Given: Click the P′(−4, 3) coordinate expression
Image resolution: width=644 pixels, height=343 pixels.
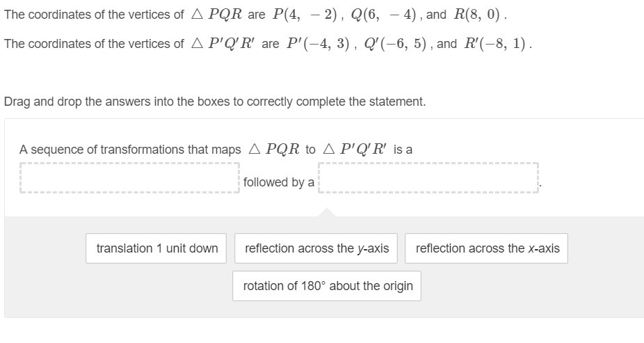Looking at the screenshot, I should (x=318, y=44).
